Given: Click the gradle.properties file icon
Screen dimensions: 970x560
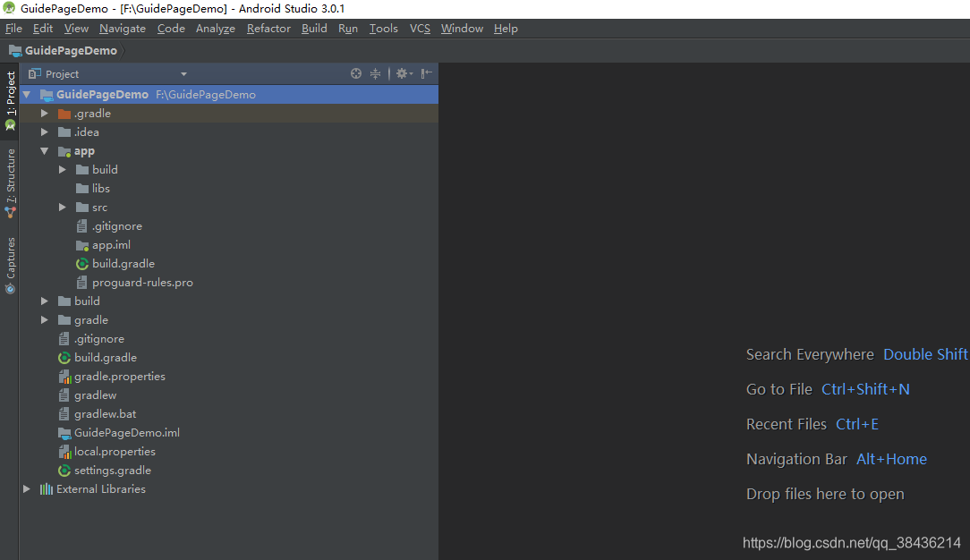Looking at the screenshot, I should (64, 377).
